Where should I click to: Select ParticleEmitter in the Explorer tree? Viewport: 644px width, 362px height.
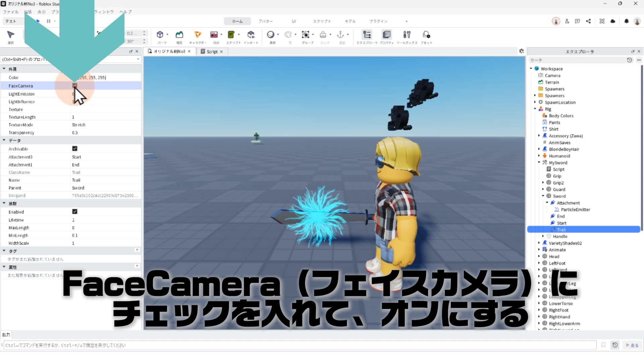click(x=575, y=209)
